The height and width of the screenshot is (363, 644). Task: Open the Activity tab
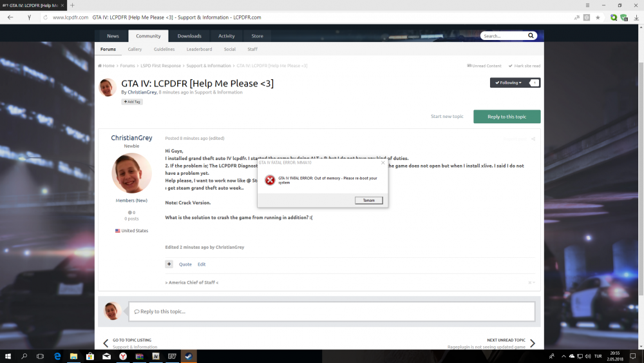coord(226,36)
